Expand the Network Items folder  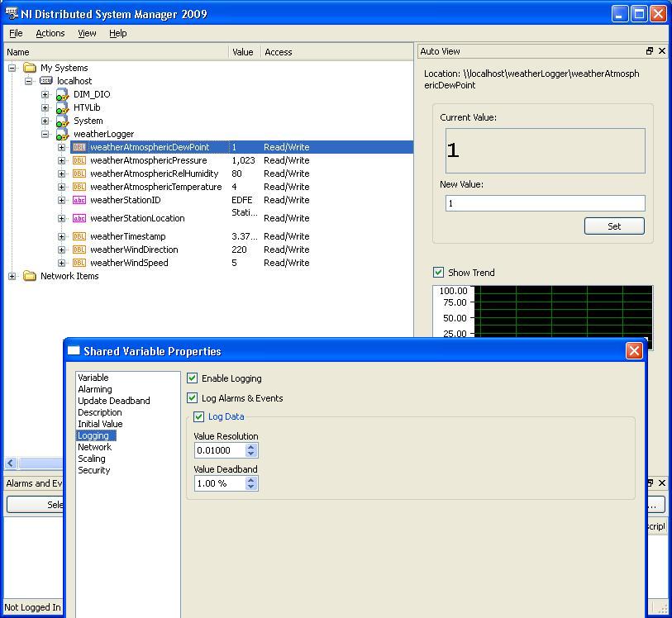click(x=12, y=276)
